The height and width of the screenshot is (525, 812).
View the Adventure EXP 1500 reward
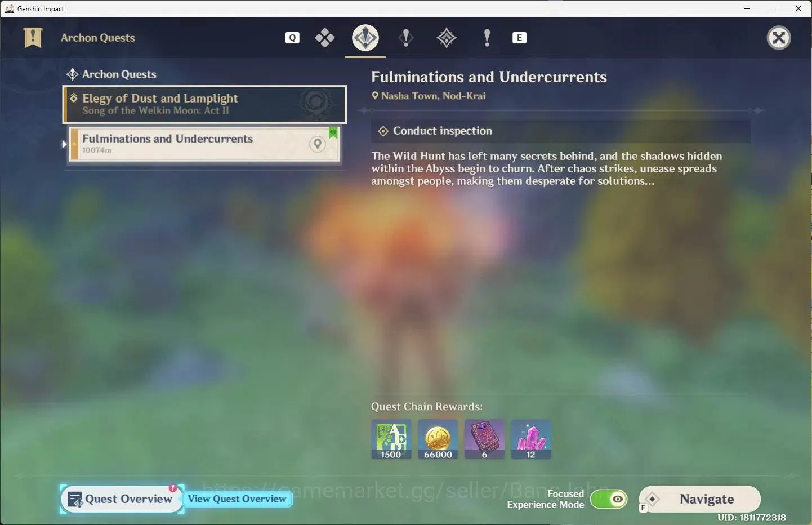pyautogui.click(x=391, y=439)
